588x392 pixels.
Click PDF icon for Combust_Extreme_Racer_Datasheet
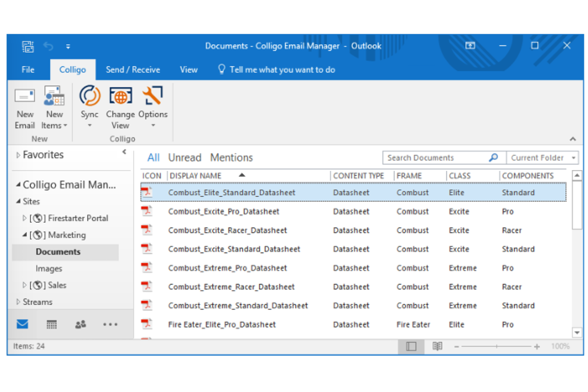147,286
